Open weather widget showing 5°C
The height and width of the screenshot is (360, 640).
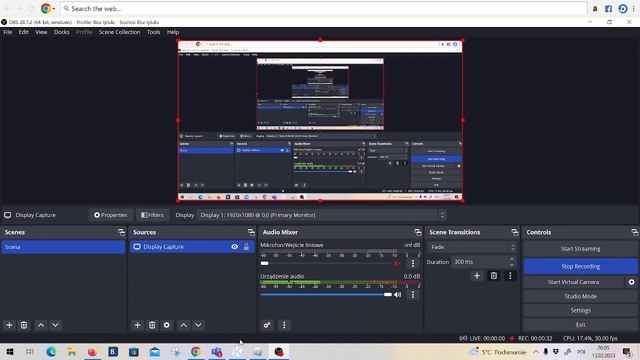[498, 351]
